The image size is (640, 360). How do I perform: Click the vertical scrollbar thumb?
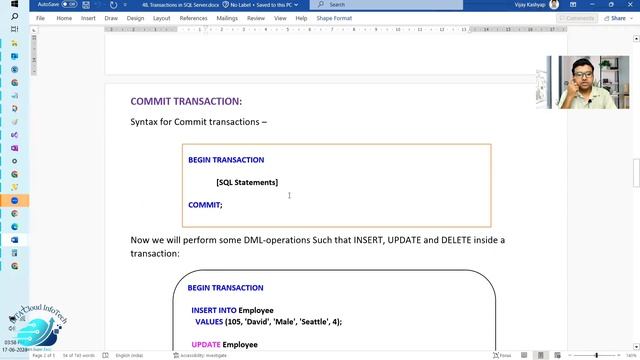[636, 173]
